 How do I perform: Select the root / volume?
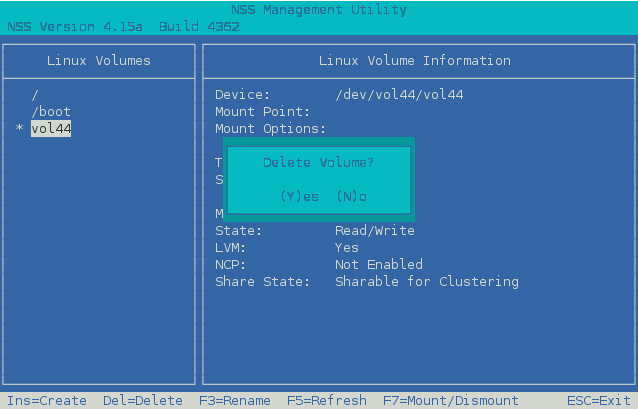35,94
